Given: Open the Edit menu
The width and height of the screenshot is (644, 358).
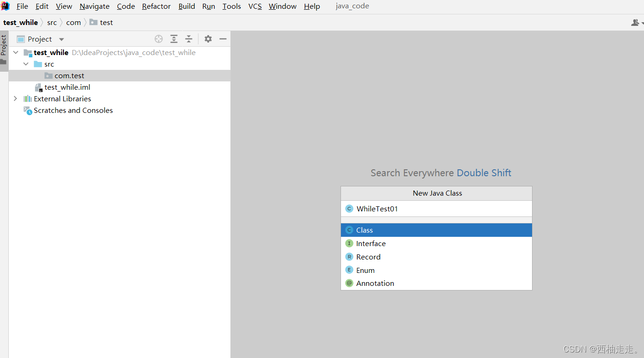Looking at the screenshot, I should [42, 6].
